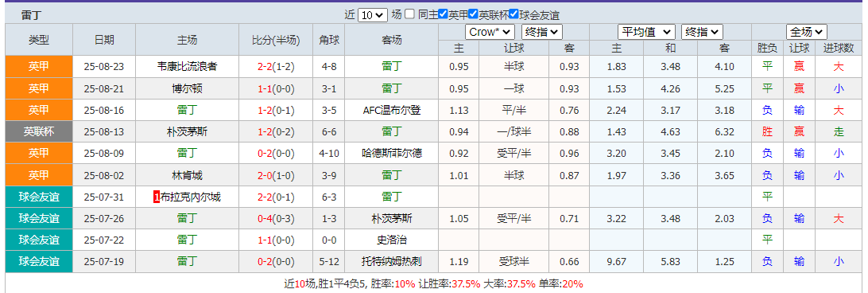
Task: Click the 一/球半 handicap cell
Action: click(514, 132)
